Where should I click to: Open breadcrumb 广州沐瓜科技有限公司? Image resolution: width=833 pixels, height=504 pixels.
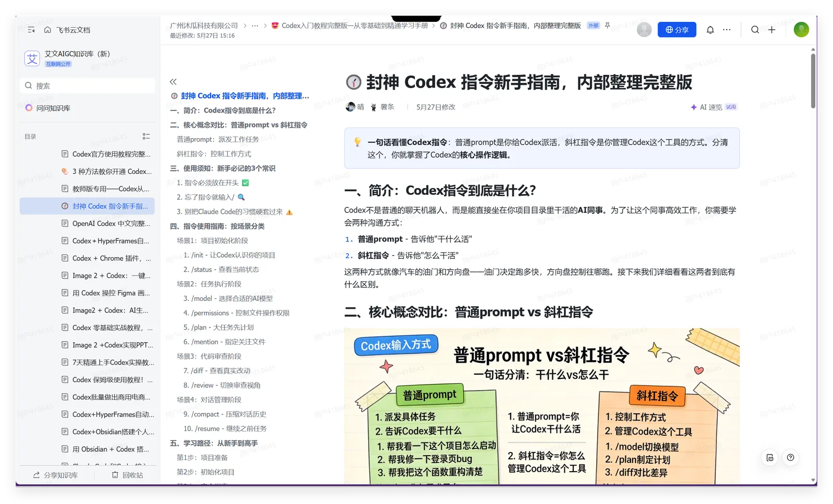[x=204, y=26]
